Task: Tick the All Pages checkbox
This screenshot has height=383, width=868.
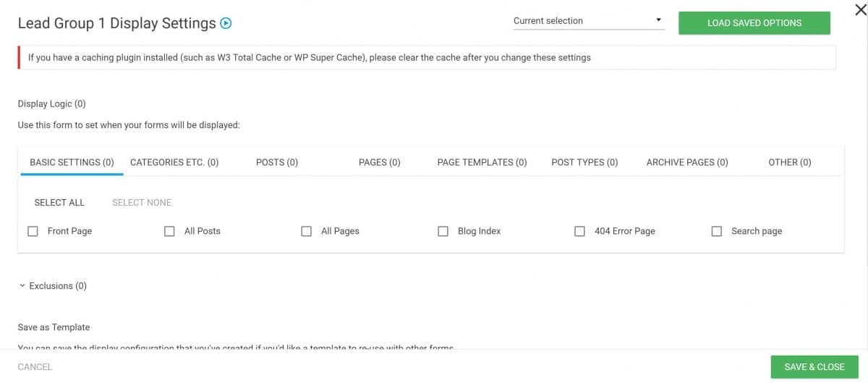Action: tap(306, 231)
